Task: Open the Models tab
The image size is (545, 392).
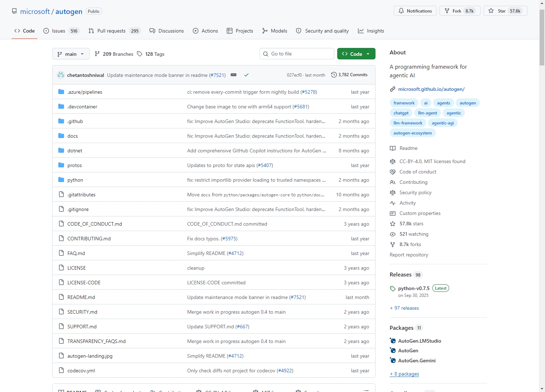Action: [x=275, y=31]
